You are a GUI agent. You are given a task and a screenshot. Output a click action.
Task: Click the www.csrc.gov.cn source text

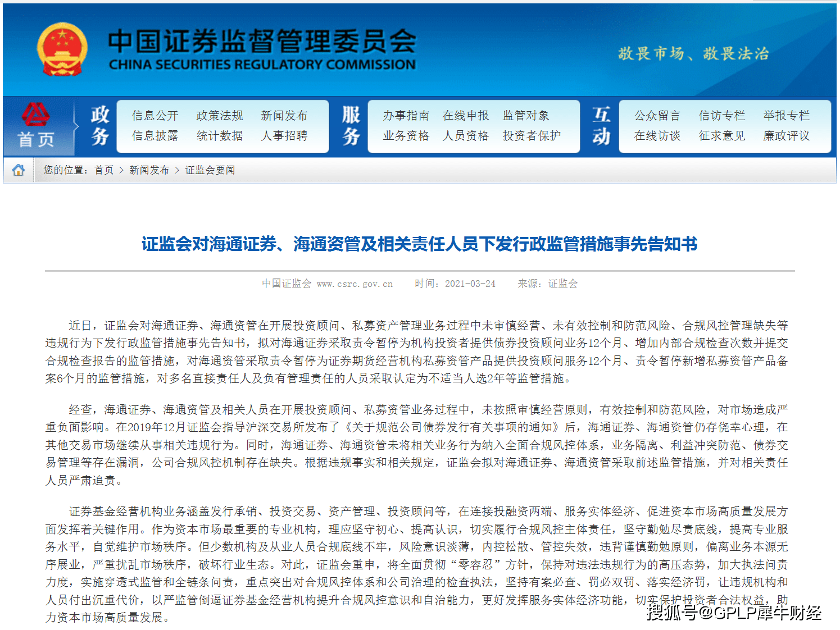355,284
